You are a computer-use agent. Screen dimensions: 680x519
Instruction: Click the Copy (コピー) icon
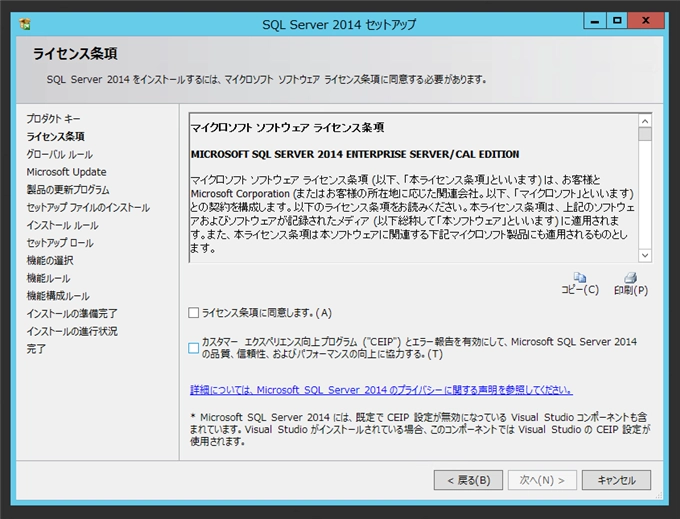pos(580,277)
